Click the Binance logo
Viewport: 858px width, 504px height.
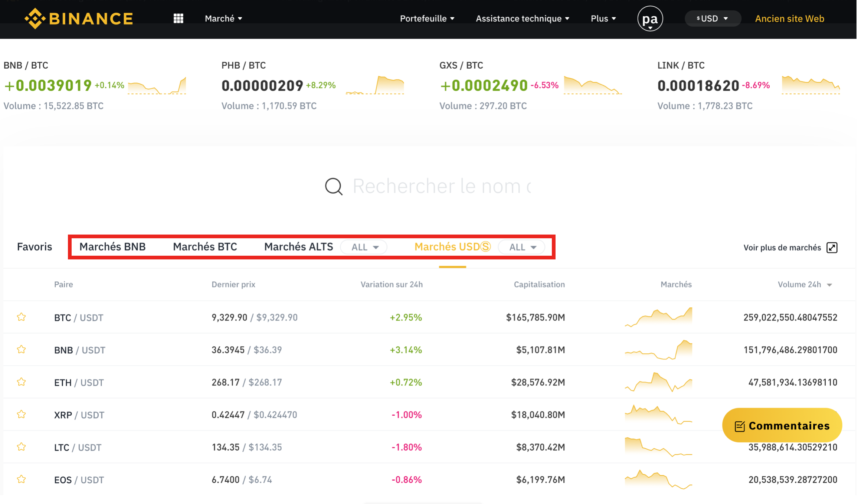point(79,19)
